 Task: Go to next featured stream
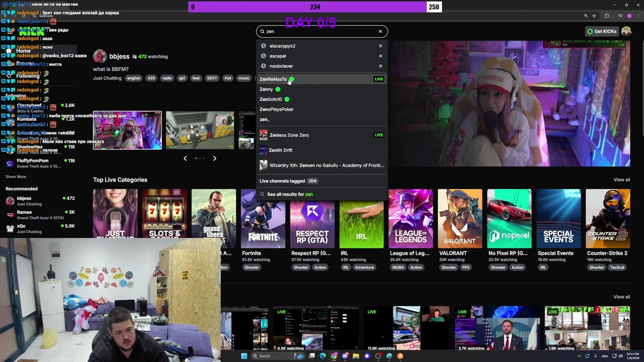[214, 158]
